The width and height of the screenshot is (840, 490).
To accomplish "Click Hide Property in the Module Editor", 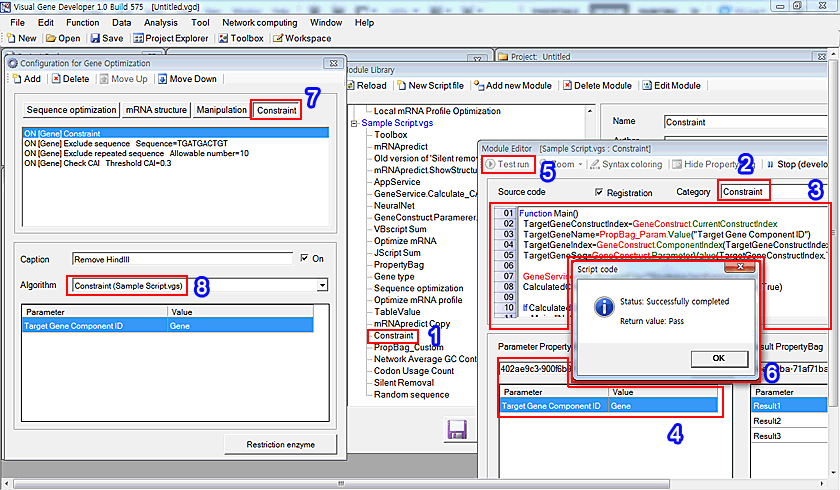I will pos(712,164).
